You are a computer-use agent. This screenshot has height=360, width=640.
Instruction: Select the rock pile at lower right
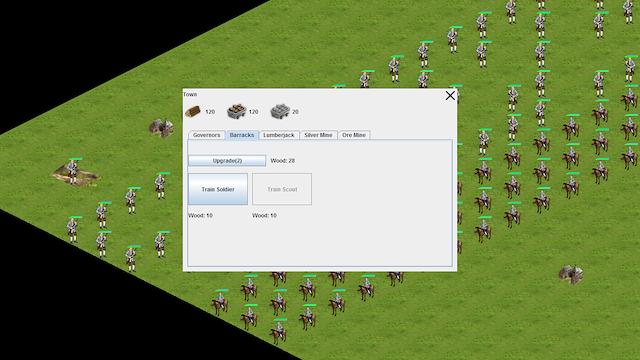click(x=571, y=274)
